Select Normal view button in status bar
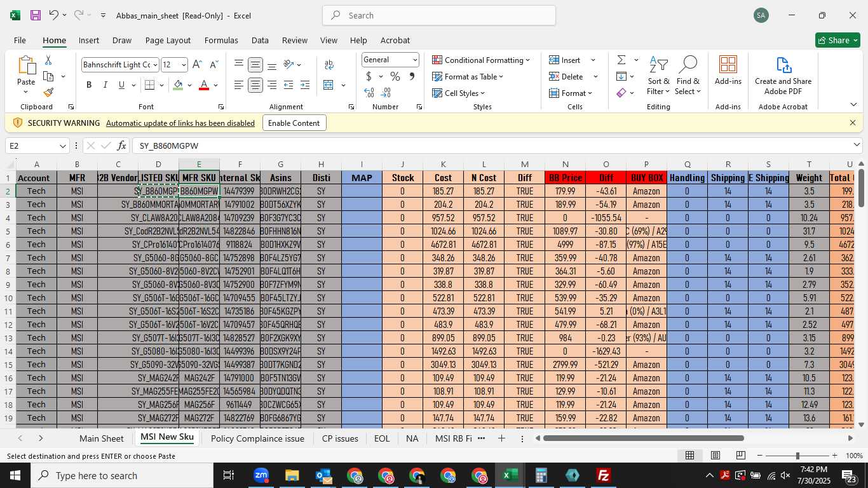The height and width of the screenshot is (488, 868). pos(689,456)
